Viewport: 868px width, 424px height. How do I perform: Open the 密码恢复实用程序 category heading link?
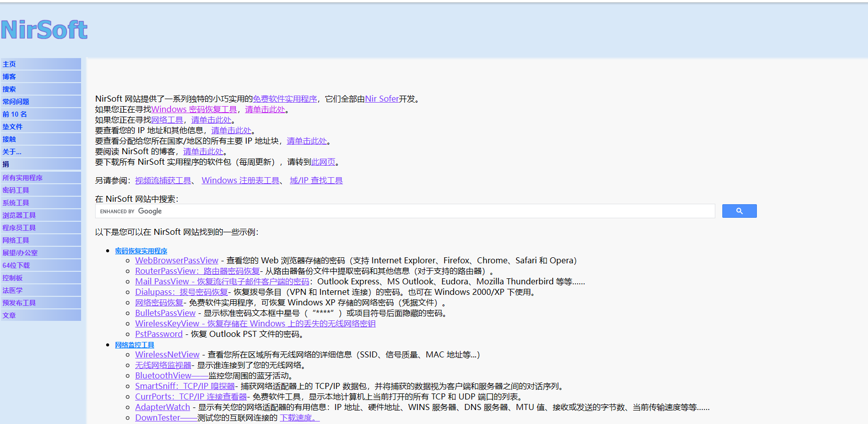[x=141, y=251]
